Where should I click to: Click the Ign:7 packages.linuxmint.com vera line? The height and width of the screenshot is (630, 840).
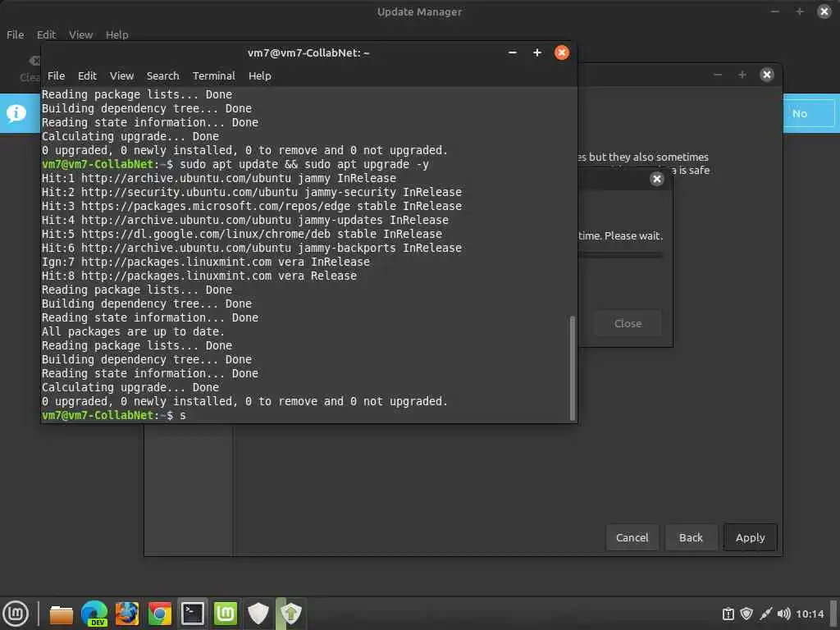click(x=206, y=262)
